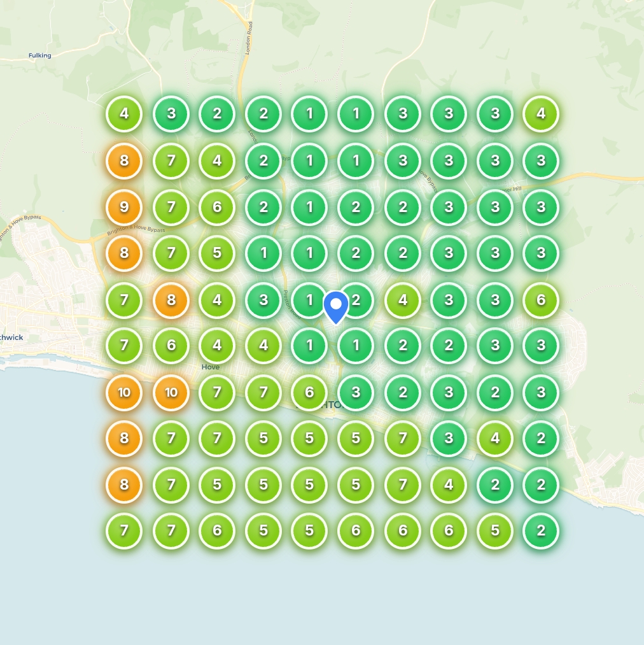Click the Fulking place label
644x645 pixels.
pos(39,55)
